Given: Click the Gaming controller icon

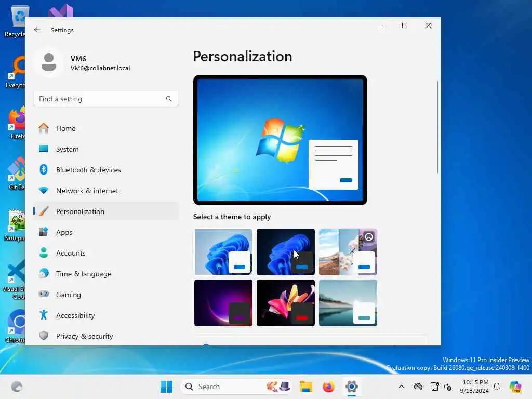Looking at the screenshot, I should click(x=44, y=294).
